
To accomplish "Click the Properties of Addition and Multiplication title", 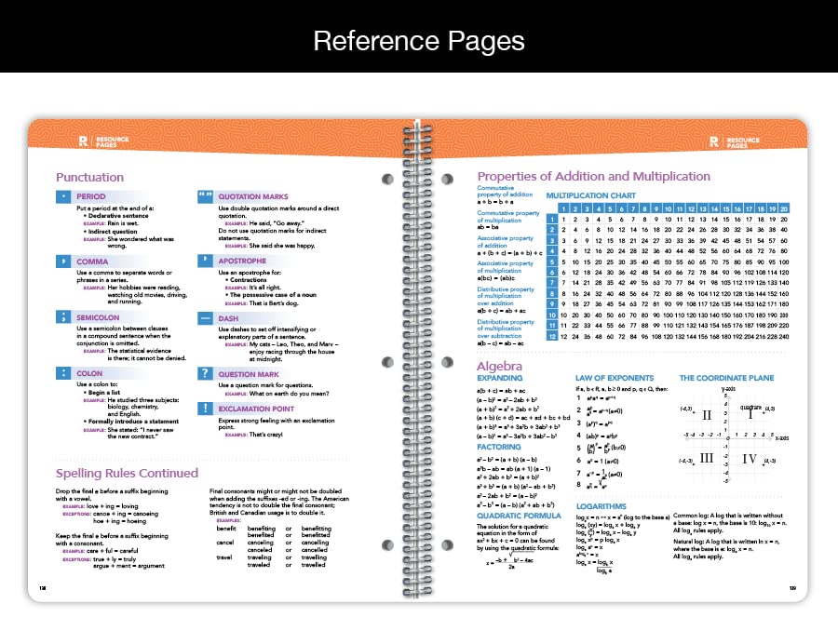I will point(594,176).
